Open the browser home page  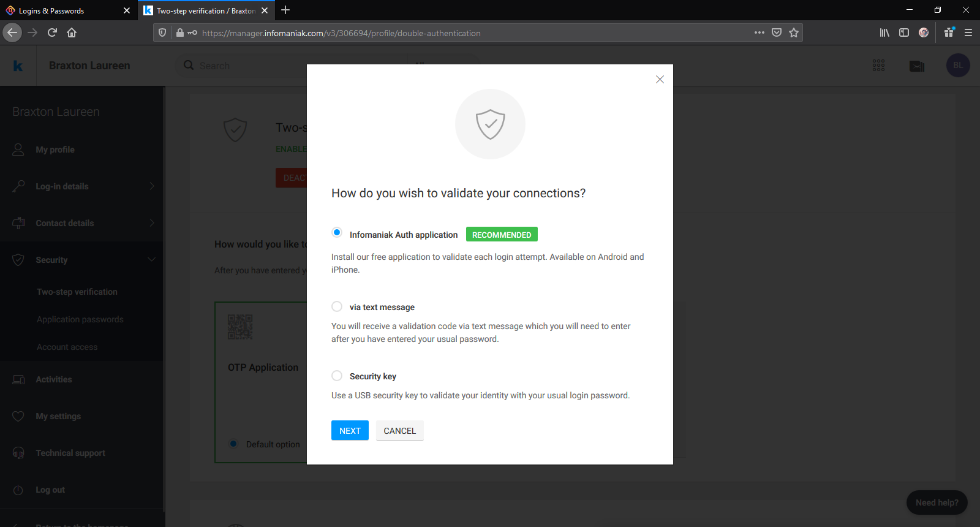(72, 32)
